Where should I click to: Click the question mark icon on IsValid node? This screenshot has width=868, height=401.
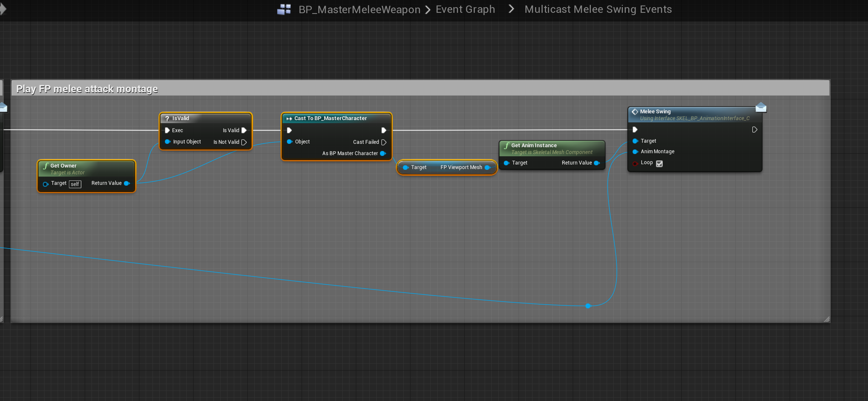(x=167, y=119)
